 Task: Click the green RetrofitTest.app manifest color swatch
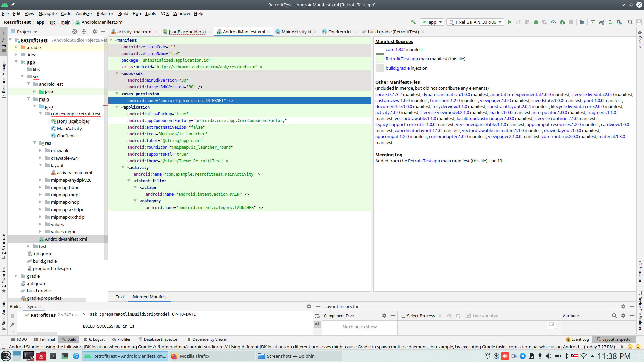[x=380, y=59]
